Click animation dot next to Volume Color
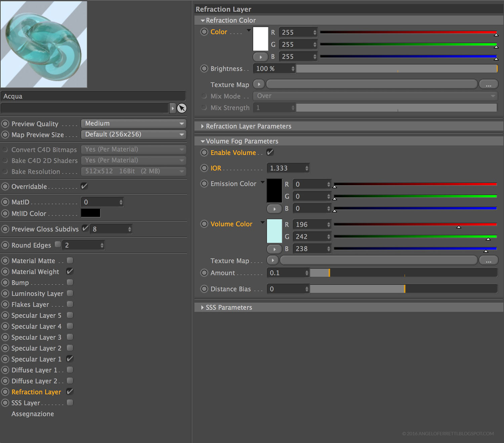The image size is (504, 443). coord(204,224)
